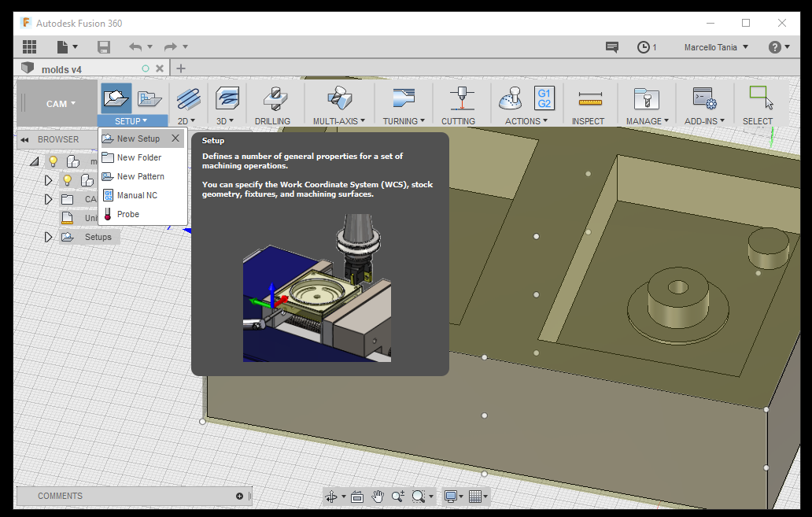Click the G1 G2 post process icon
Viewport: 812px width, 517px height.
544,98
